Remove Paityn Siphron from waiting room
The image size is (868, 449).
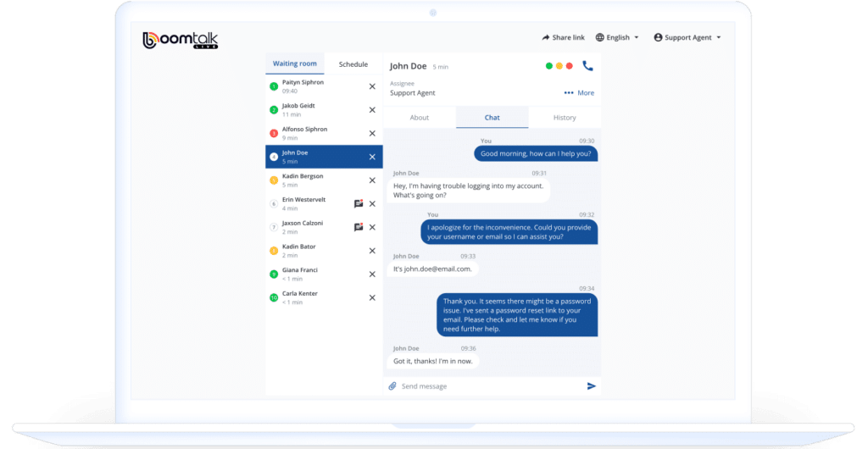point(372,86)
